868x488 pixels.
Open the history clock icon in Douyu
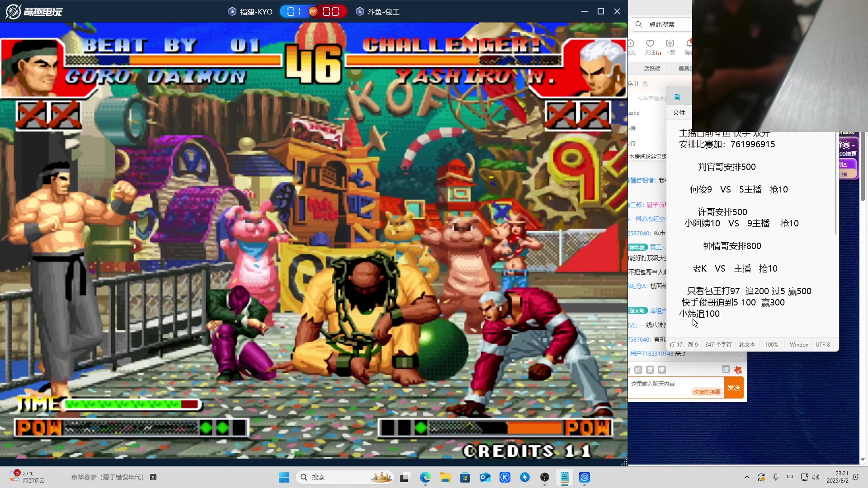(x=631, y=43)
